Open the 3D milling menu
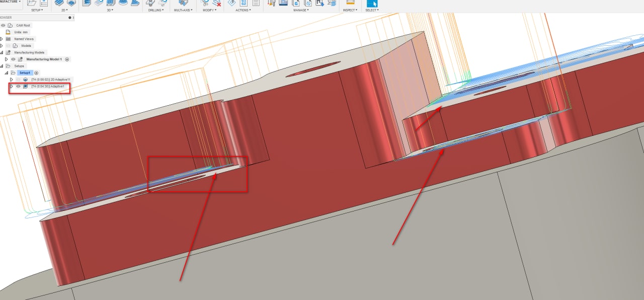Screen dimensions: 644x300 [x=109, y=10]
